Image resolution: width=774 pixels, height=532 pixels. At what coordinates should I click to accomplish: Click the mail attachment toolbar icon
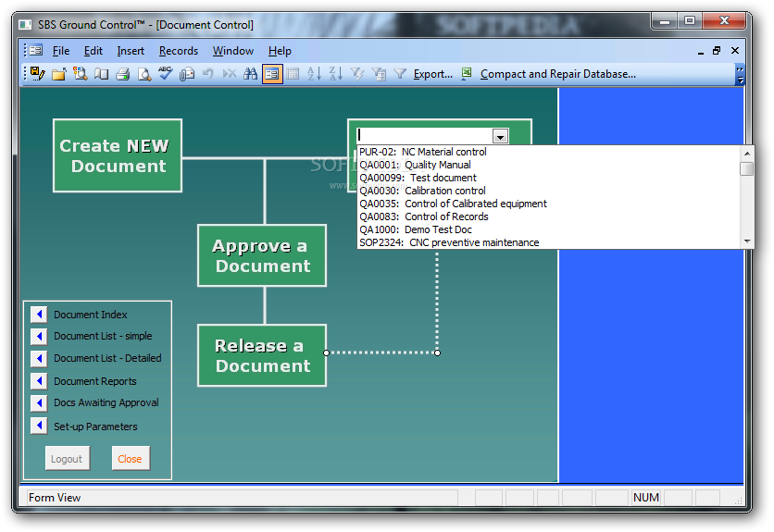pyautogui.click(x=187, y=75)
